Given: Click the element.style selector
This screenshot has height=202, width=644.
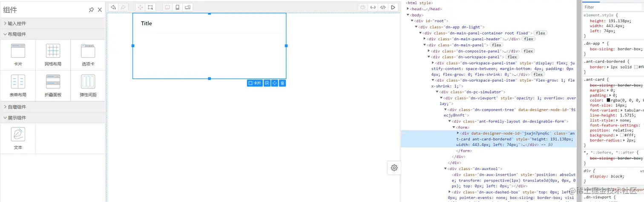Looking at the screenshot, I should [x=598, y=15].
